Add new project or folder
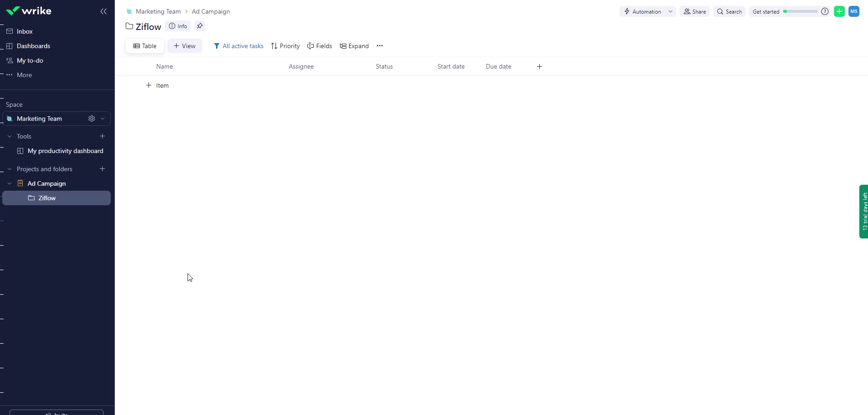 pyautogui.click(x=102, y=169)
